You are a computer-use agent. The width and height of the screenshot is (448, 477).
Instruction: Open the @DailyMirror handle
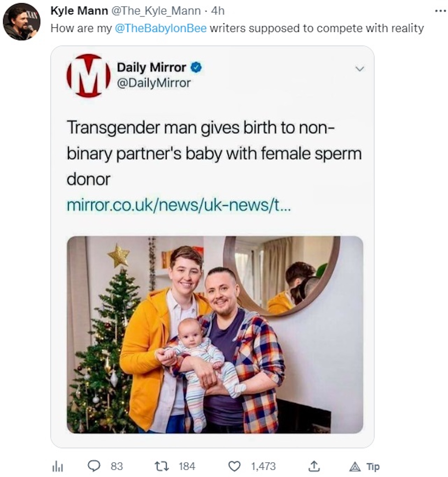coord(154,83)
